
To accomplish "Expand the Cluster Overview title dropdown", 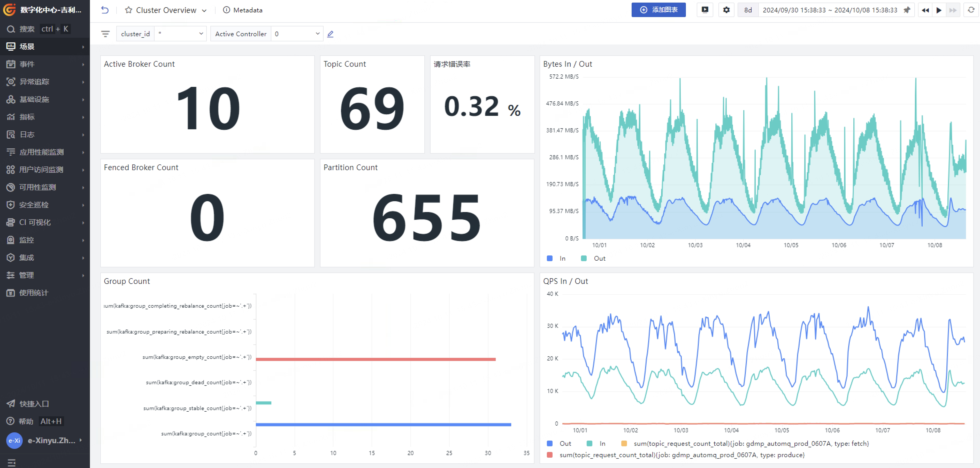I will click(x=204, y=11).
